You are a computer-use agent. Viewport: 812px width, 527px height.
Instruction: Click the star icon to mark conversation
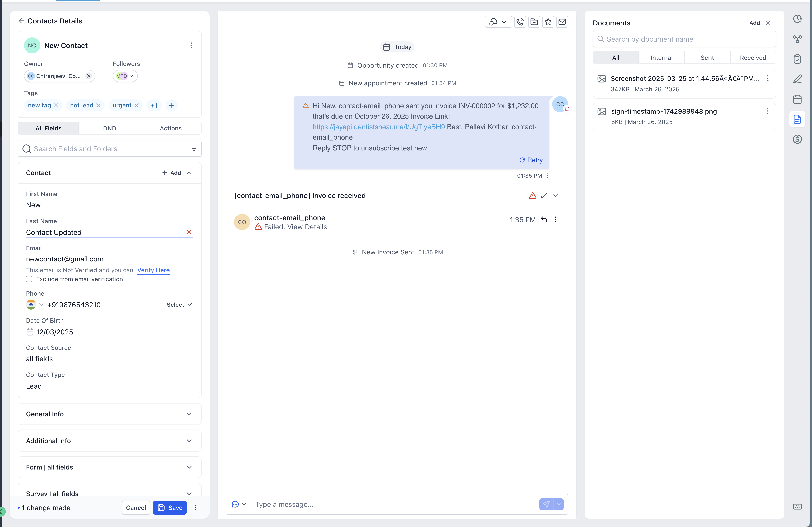click(548, 22)
